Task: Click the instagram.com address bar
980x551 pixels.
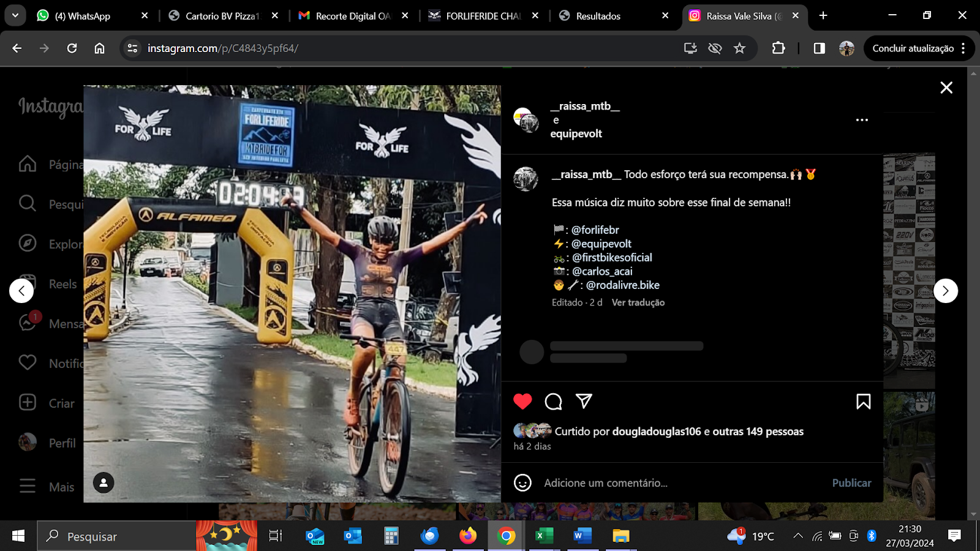Action: [404, 48]
